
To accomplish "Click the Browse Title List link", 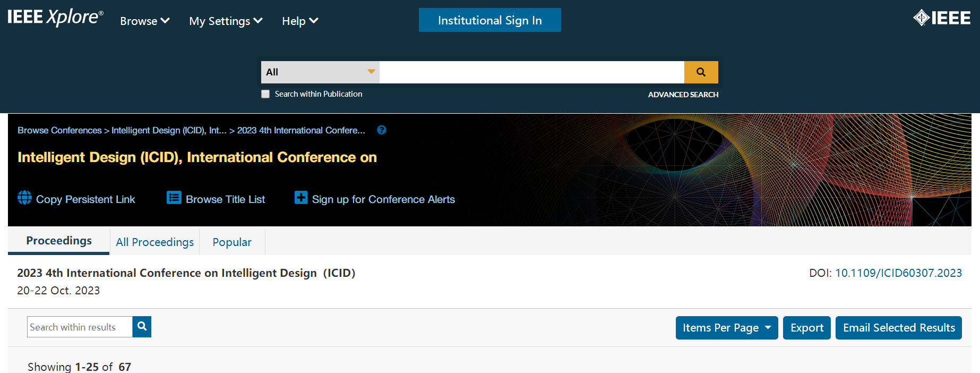I will click(225, 199).
